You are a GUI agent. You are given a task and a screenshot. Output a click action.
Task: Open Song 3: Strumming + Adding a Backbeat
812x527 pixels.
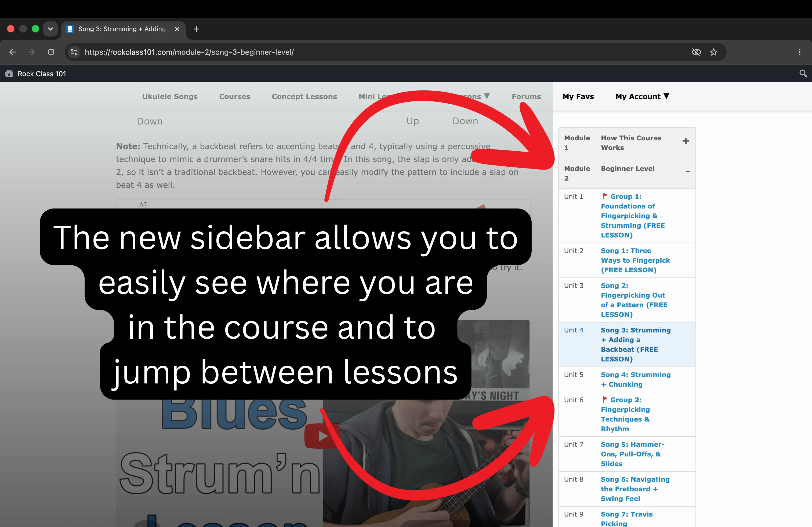click(x=636, y=345)
